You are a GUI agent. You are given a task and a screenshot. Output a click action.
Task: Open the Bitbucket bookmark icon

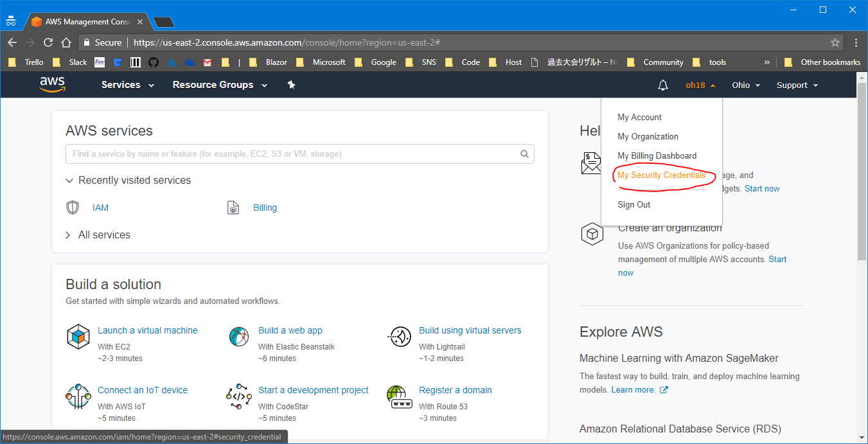118,62
